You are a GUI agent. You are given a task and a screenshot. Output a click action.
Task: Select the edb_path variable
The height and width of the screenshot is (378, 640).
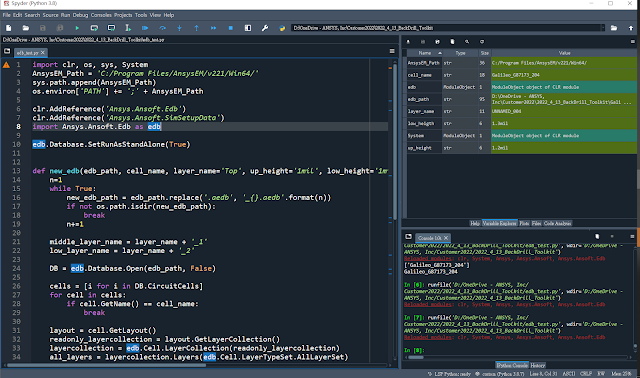pyautogui.click(x=522, y=99)
